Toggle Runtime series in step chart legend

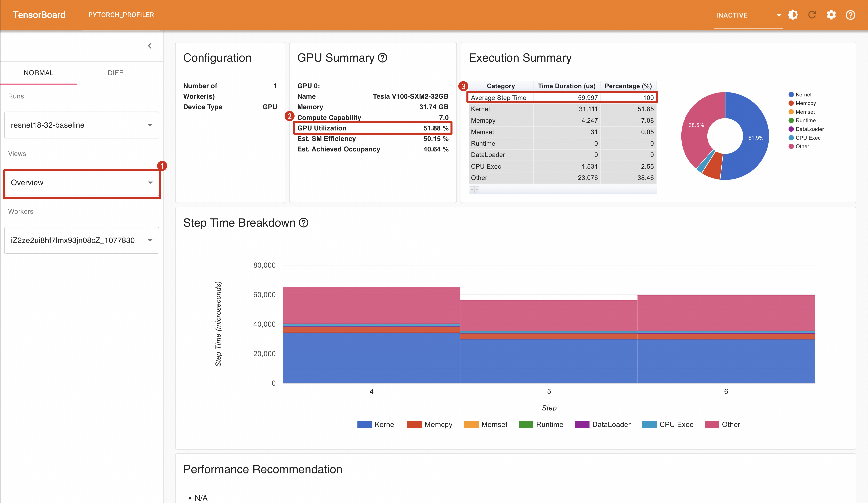point(541,425)
